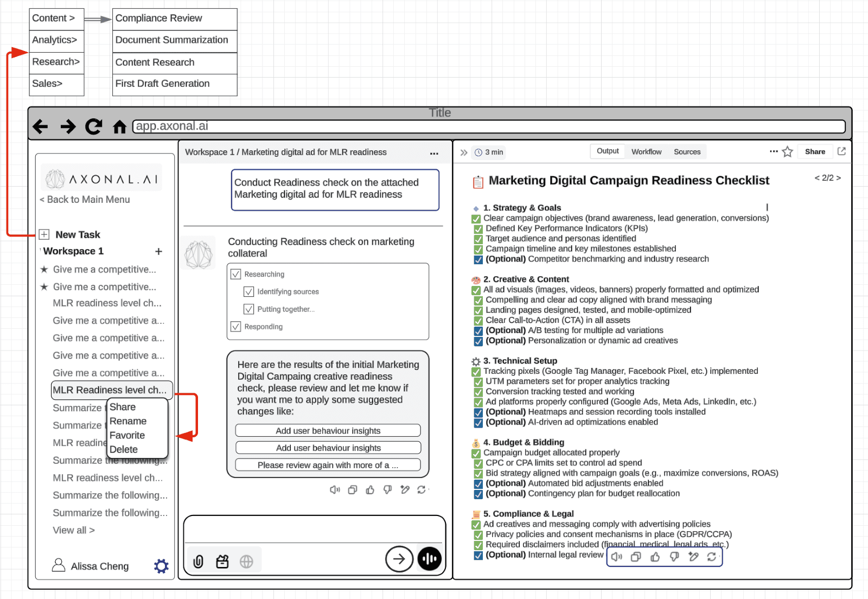The width and height of the screenshot is (868, 599).
Task: Toggle the Campaign budget allocated properly checkbox
Action: (x=476, y=453)
